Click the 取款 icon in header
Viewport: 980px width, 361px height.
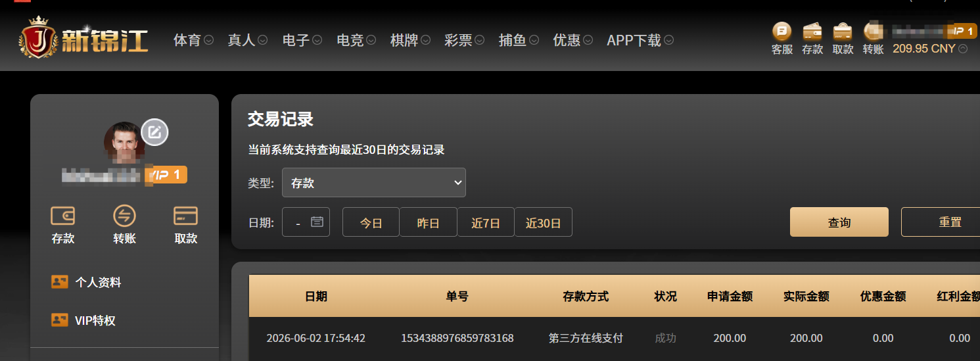[843, 31]
